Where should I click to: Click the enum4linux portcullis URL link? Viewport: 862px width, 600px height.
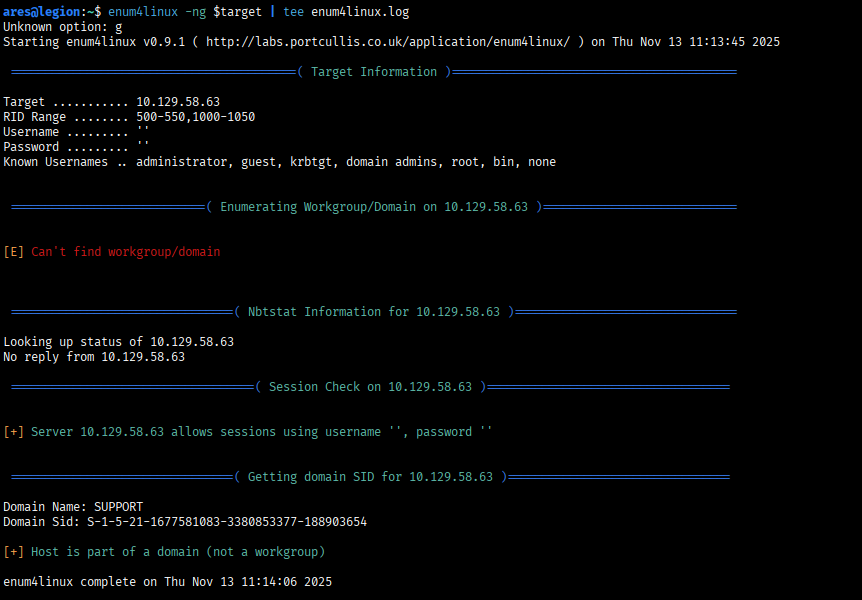388,42
